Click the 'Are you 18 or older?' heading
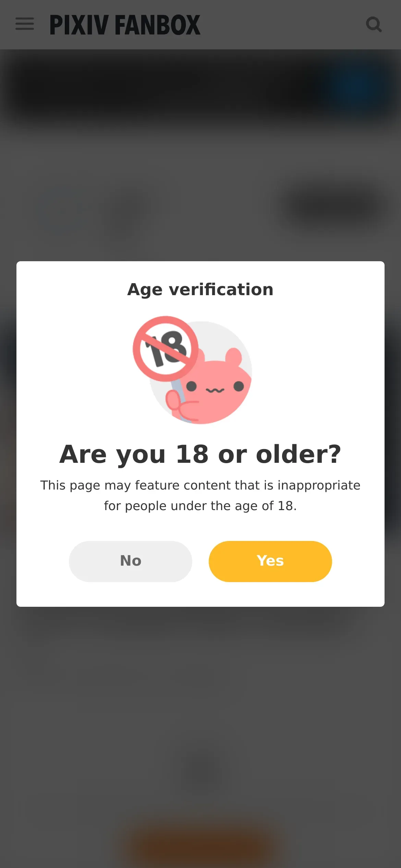This screenshot has width=401, height=868. (200, 454)
